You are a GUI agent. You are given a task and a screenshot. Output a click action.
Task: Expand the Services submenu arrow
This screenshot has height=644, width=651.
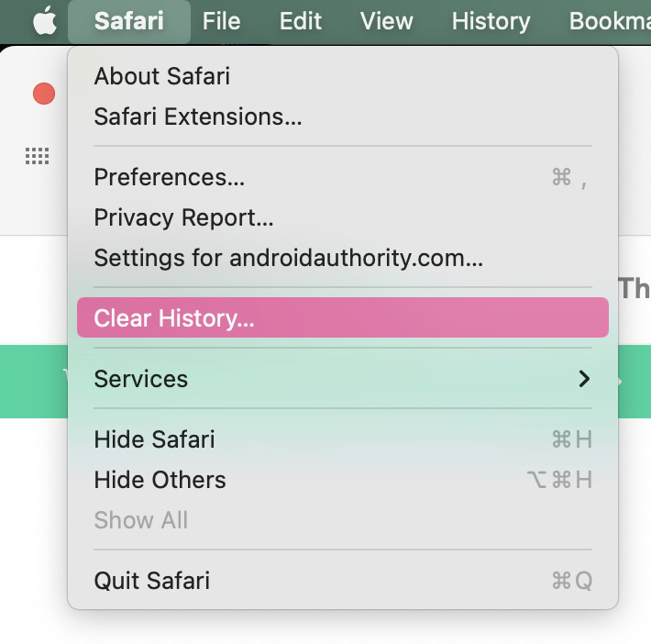coord(584,379)
